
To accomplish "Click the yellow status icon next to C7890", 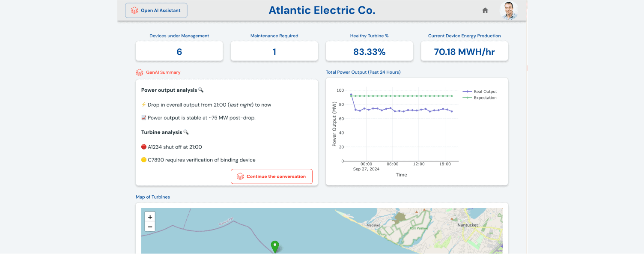I will click(143, 160).
